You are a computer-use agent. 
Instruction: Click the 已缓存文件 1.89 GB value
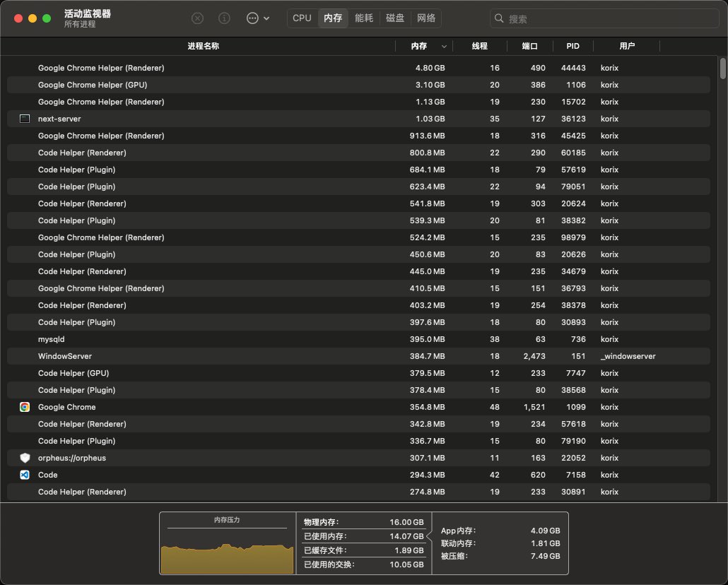[x=409, y=550]
